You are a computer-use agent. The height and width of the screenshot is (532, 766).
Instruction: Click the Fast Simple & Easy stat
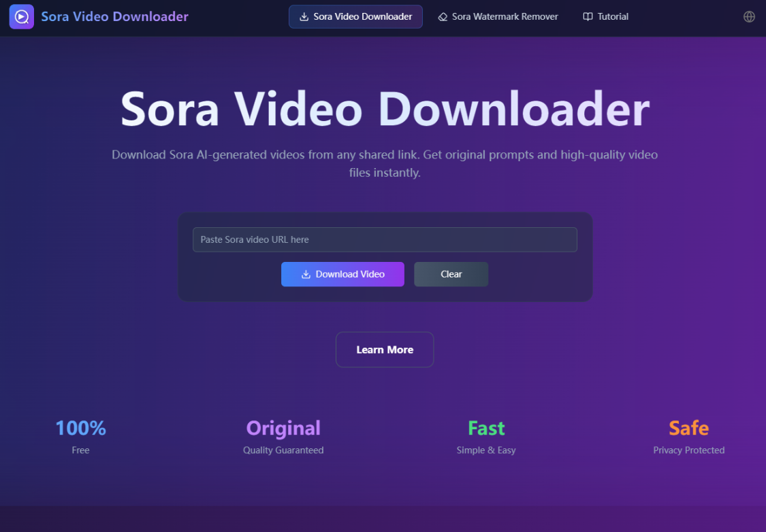click(x=486, y=435)
